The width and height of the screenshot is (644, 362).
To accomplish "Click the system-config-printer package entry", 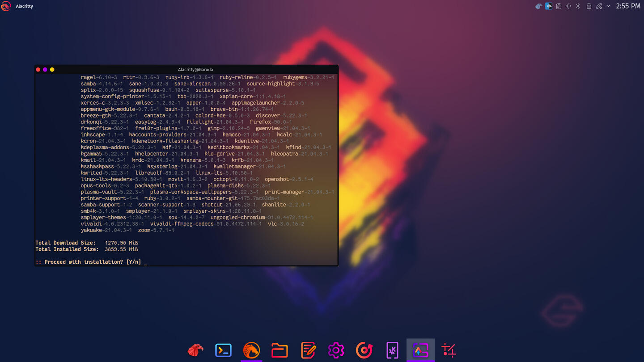I will click(x=126, y=96).
